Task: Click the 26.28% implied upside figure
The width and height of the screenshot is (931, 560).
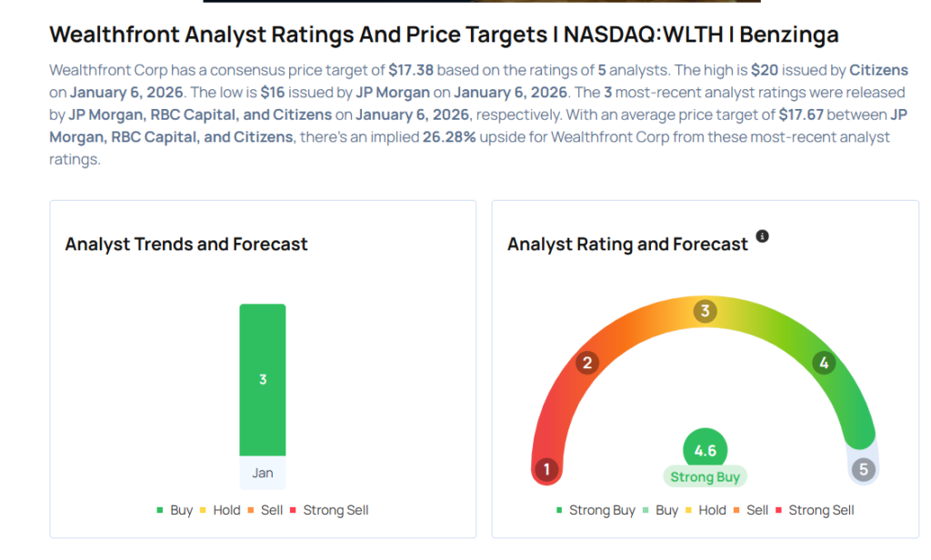Action: point(449,136)
